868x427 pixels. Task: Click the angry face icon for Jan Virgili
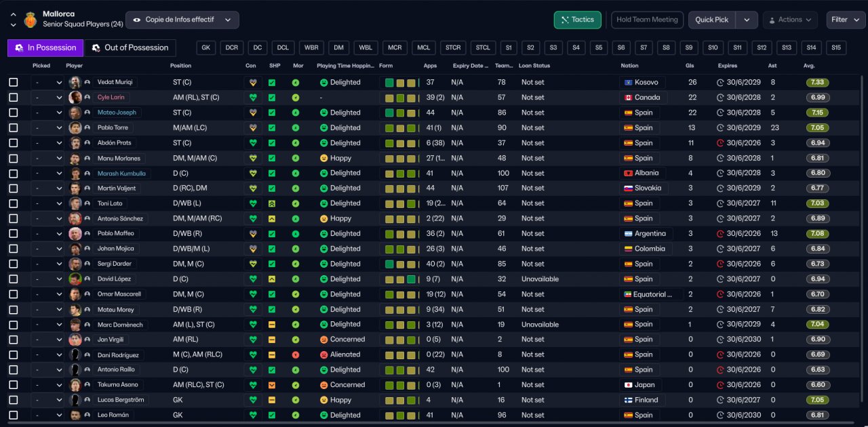(x=324, y=340)
